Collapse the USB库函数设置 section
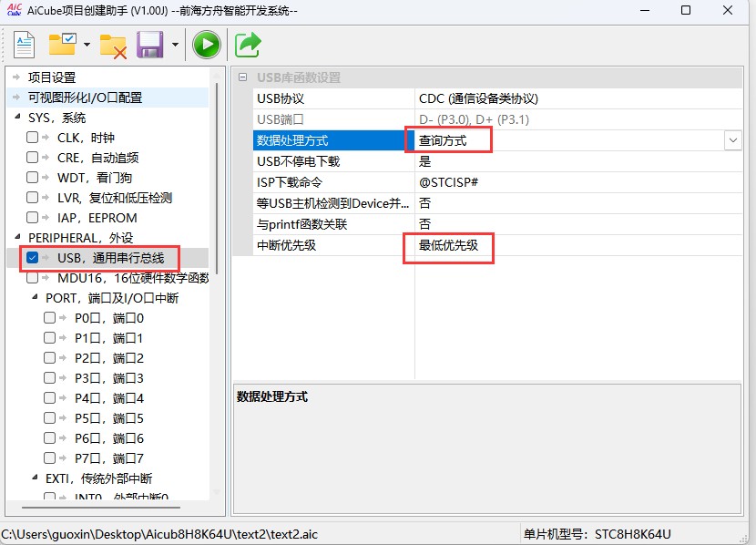 pyautogui.click(x=243, y=77)
